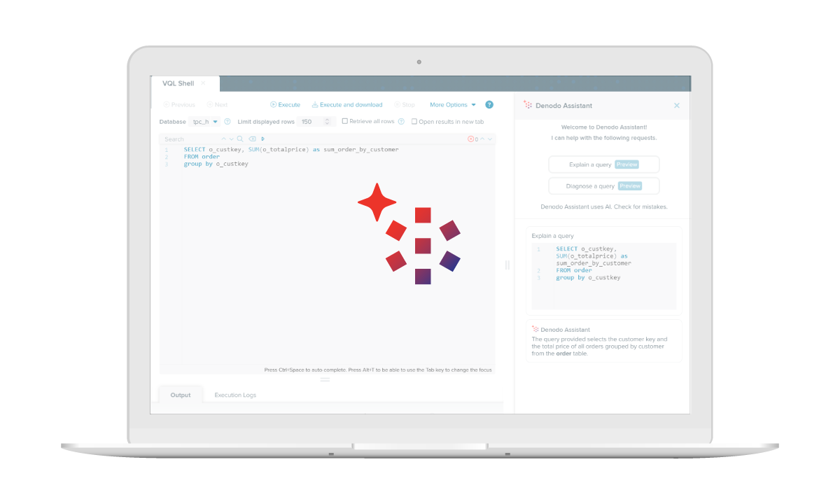This screenshot has height=504, width=840.
Task: Enable the Retrieve all rows checkbox
Action: click(345, 121)
